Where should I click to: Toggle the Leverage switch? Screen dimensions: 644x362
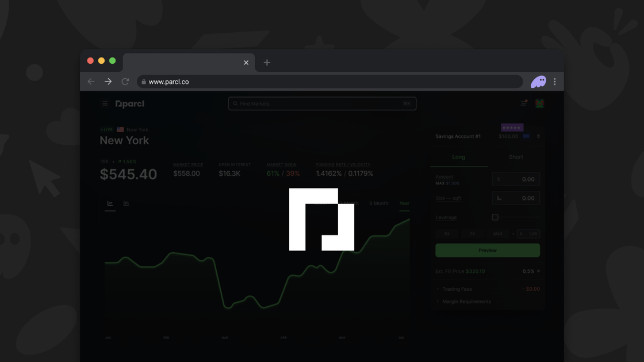(x=496, y=216)
